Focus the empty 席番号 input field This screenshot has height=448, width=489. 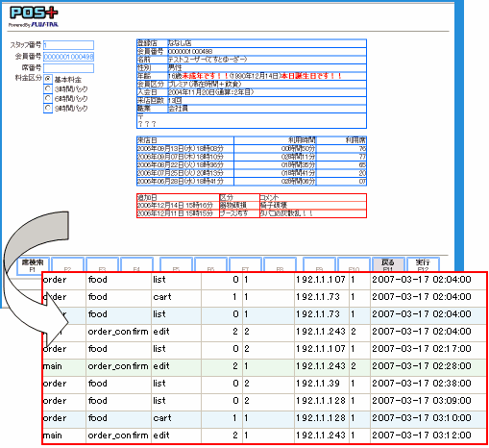(68, 68)
